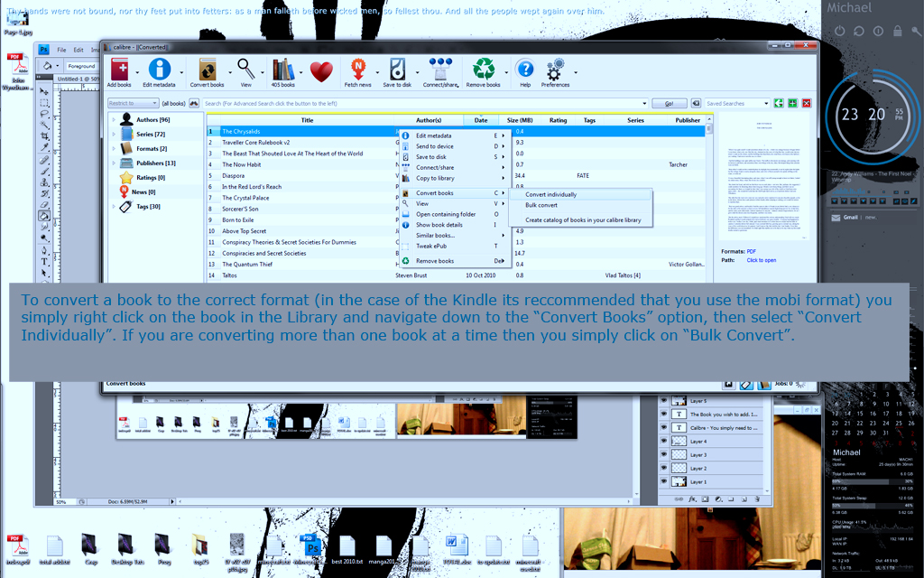924x578 pixels.
Task: Click the Size (MB) column header
Action: [519, 120]
